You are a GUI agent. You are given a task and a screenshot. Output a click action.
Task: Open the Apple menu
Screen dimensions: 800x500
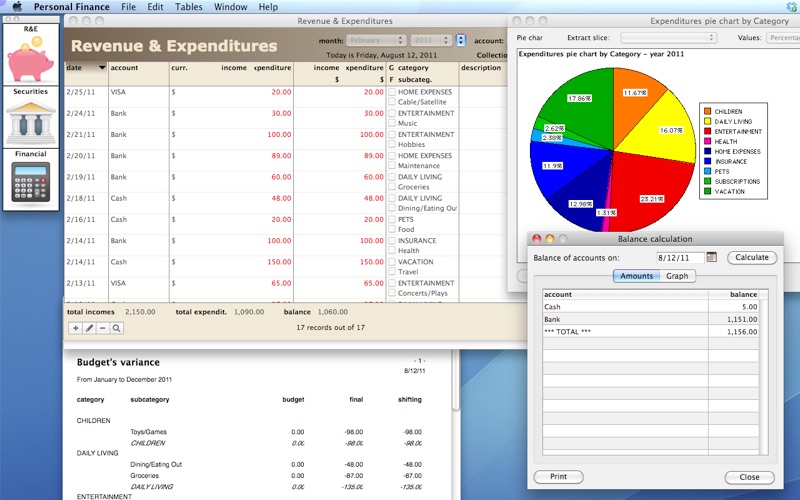click(x=17, y=7)
